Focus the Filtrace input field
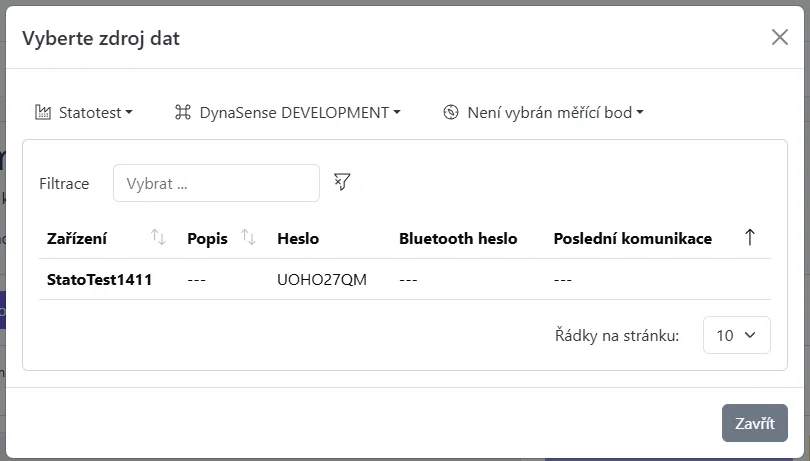The height and width of the screenshot is (461, 810). [216, 184]
